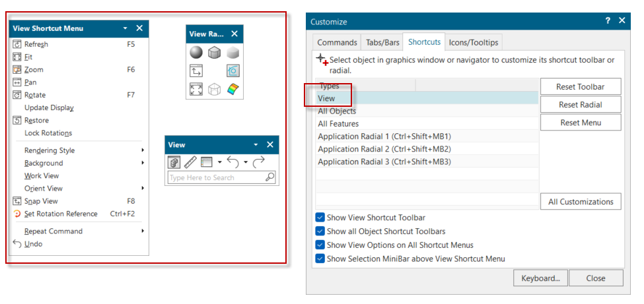The image size is (644, 304).
Task: Click the magnifier search icon in View toolbar
Action: pyautogui.click(x=269, y=177)
